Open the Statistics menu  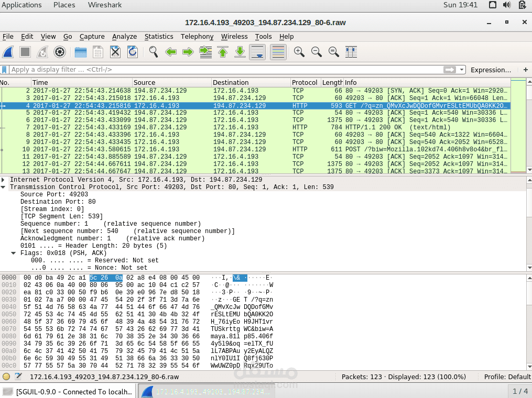pyautogui.click(x=159, y=37)
